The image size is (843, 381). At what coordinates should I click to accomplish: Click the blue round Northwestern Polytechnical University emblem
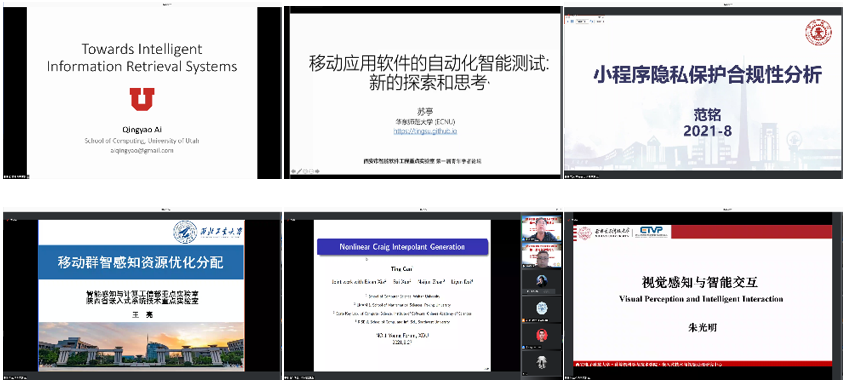[x=185, y=232]
